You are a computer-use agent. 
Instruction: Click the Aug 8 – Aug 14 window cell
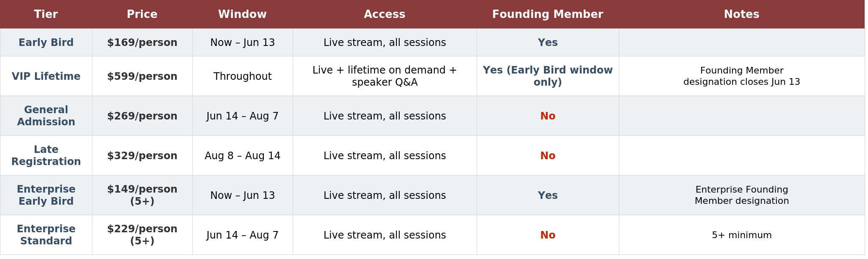pyautogui.click(x=243, y=156)
